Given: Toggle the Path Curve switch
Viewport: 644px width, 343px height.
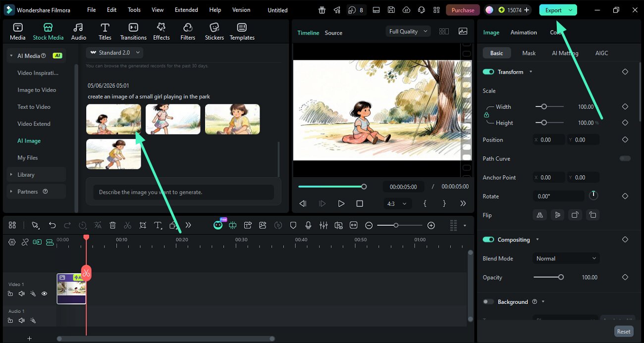Looking at the screenshot, I should (x=625, y=158).
